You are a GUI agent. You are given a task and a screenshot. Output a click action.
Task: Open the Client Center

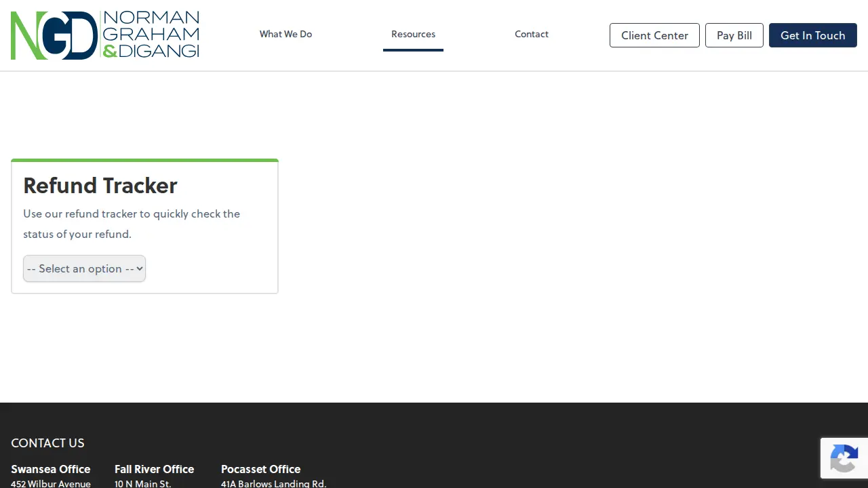pyautogui.click(x=654, y=35)
